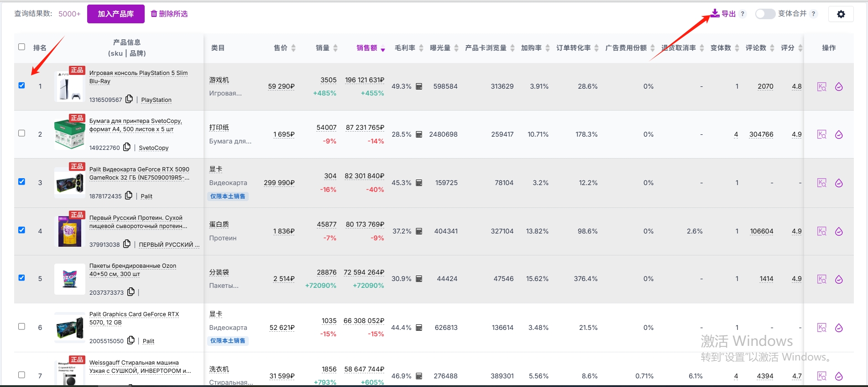
Task: Open keyword analysis icon for RTX 5090 row
Action: coord(822,183)
